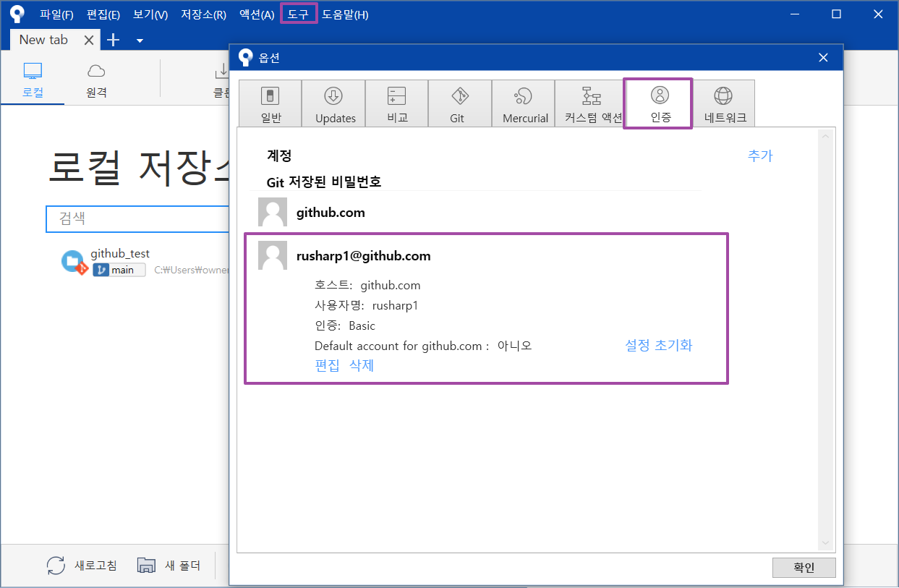Click the 새 폴더 button
The height and width of the screenshot is (588, 899).
[169, 565]
